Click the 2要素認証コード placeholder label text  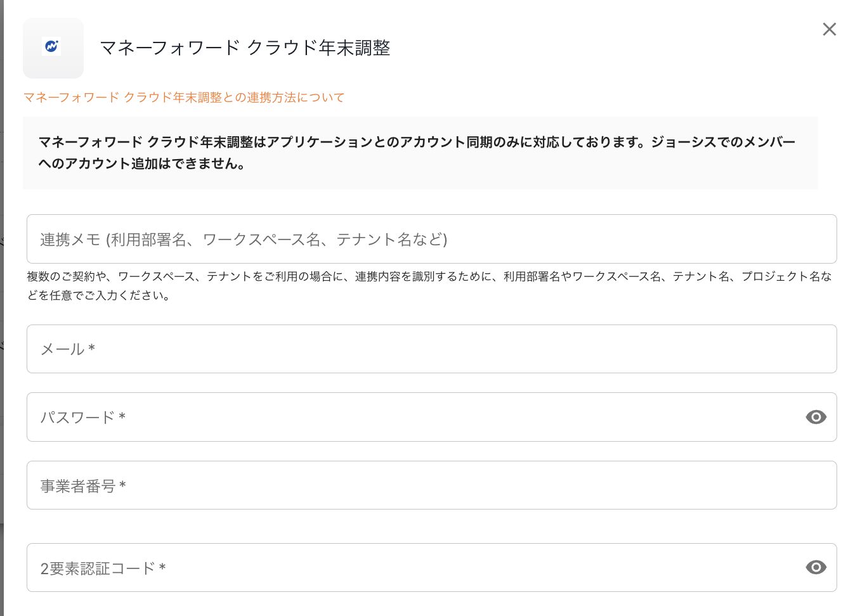click(x=103, y=568)
